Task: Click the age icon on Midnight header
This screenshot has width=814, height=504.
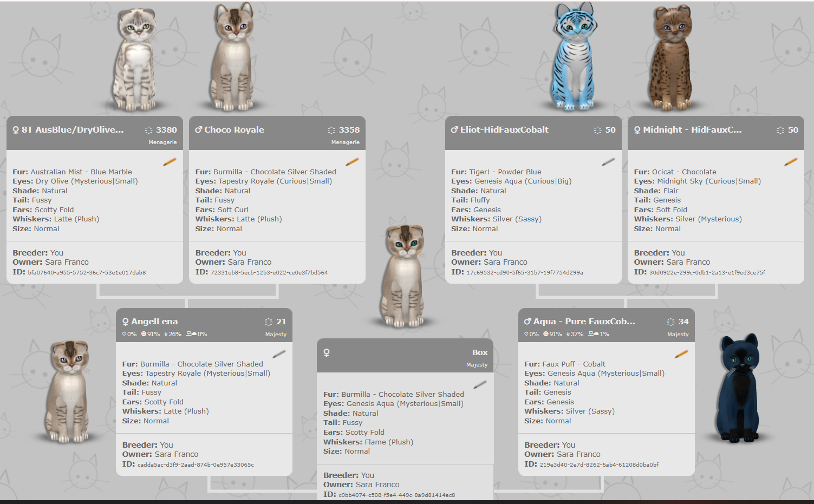Action: [780, 130]
